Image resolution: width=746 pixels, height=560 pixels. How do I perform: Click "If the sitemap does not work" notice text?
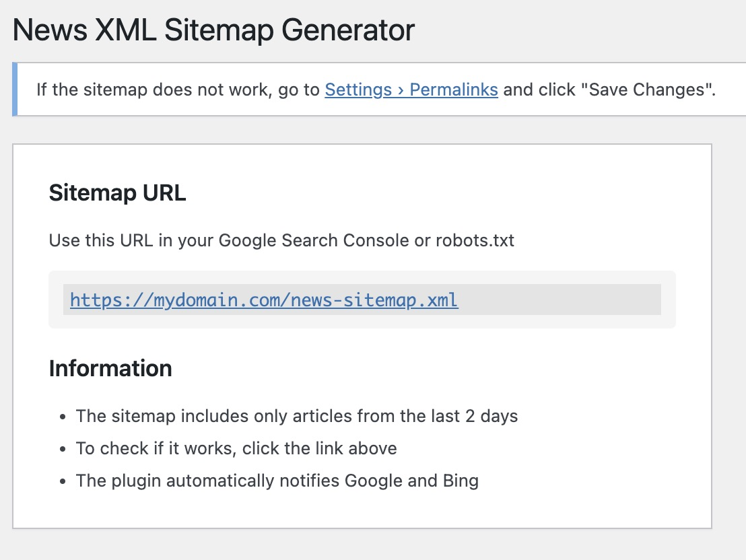pos(154,90)
